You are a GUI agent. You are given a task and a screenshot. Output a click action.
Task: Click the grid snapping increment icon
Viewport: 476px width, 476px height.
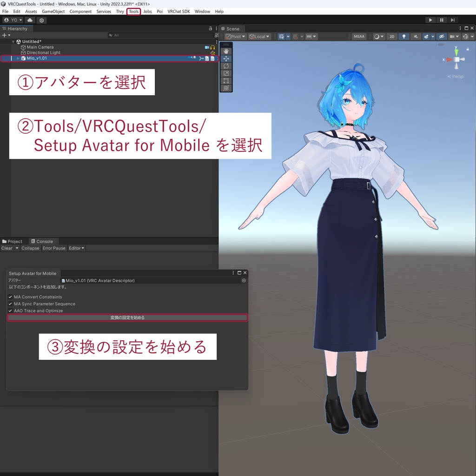tap(295, 36)
